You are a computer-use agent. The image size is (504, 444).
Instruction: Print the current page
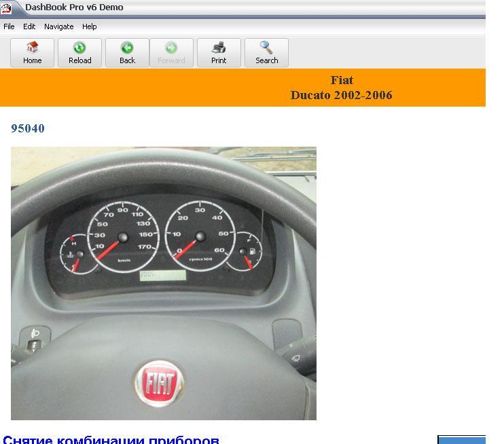tap(219, 53)
